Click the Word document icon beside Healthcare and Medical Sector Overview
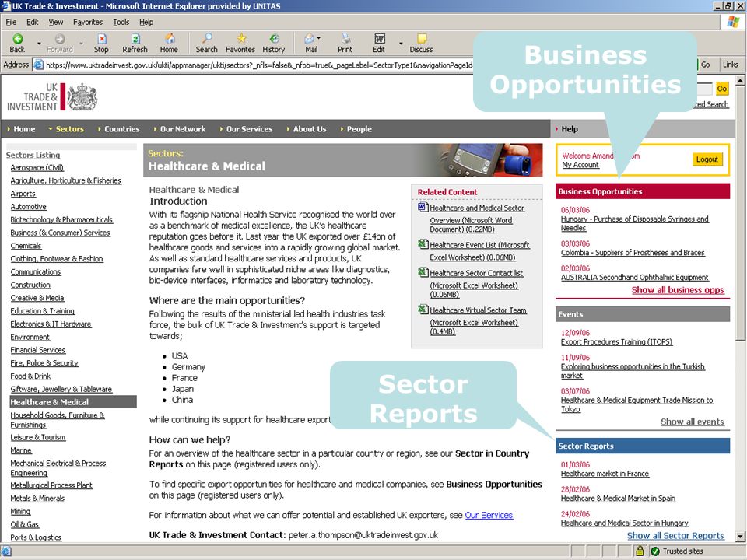This screenshot has width=747, height=560. tap(423, 207)
